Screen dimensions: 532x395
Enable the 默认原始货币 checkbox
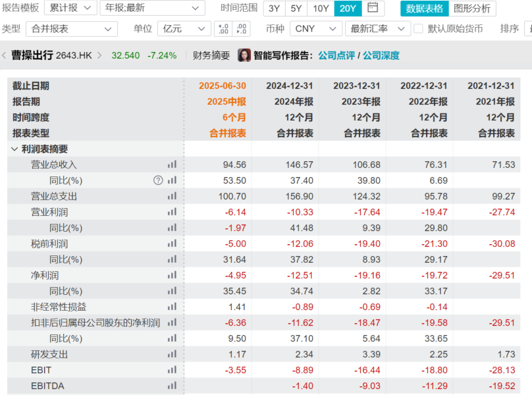(418, 29)
